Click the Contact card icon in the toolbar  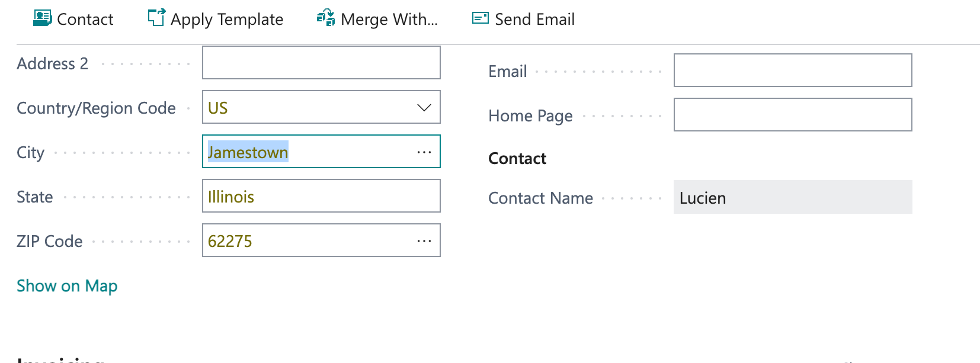click(41, 18)
